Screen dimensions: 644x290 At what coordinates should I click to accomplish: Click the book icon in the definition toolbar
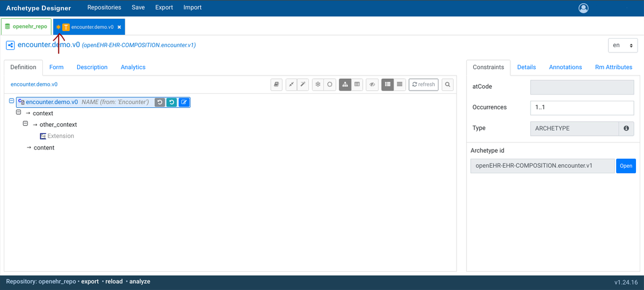point(276,85)
